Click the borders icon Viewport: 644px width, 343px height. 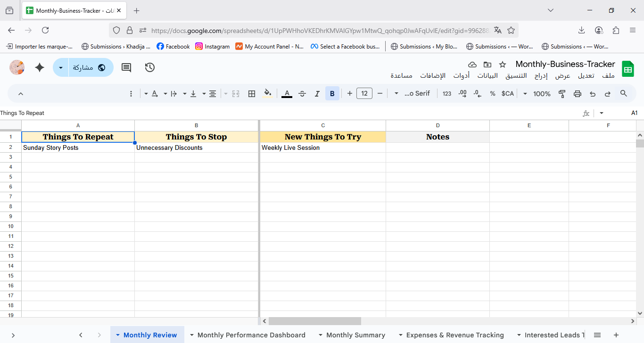(x=252, y=94)
